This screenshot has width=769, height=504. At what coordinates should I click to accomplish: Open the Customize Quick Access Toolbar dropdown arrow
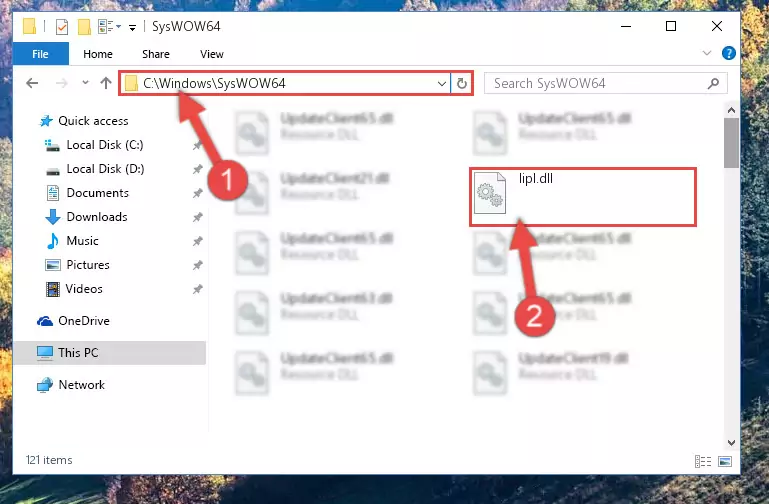click(132, 27)
